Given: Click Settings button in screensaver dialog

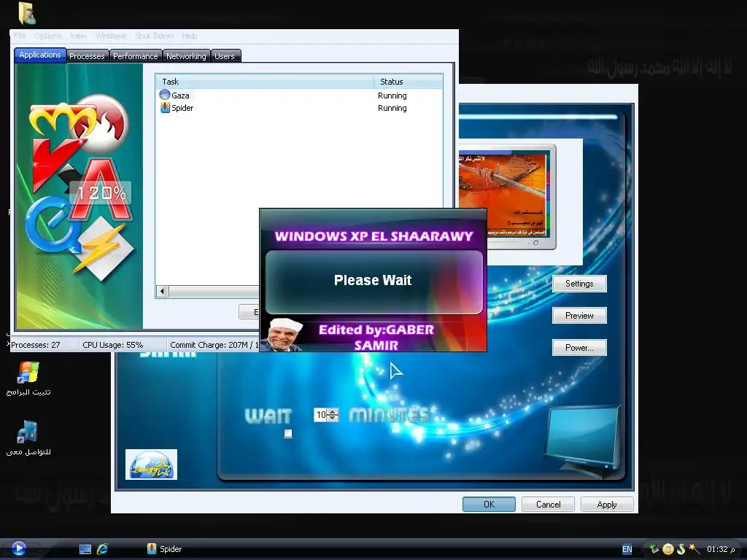Looking at the screenshot, I should [x=579, y=284].
